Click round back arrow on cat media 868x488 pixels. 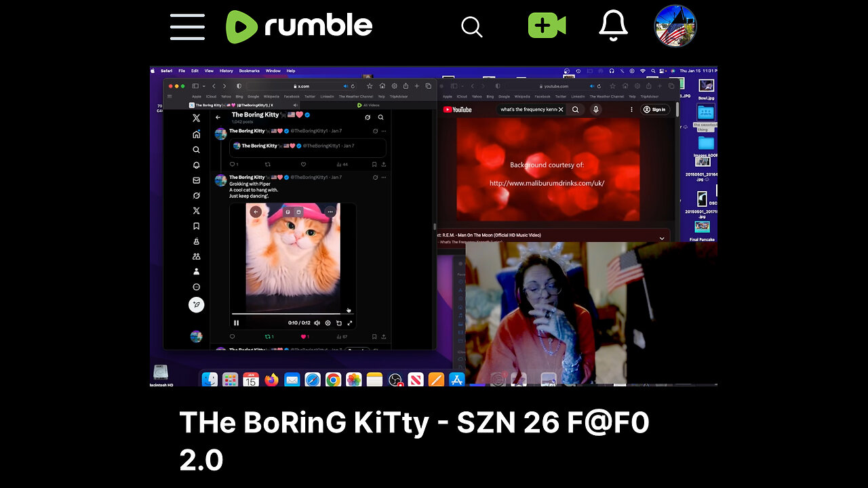(256, 211)
